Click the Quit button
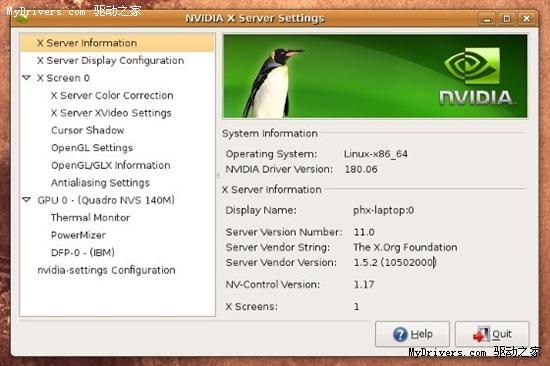The width and height of the screenshot is (550, 366). [492, 334]
